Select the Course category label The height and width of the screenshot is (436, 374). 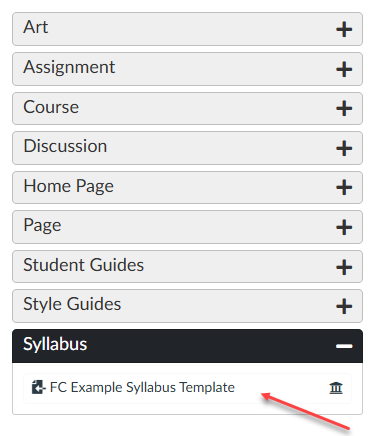(x=51, y=107)
